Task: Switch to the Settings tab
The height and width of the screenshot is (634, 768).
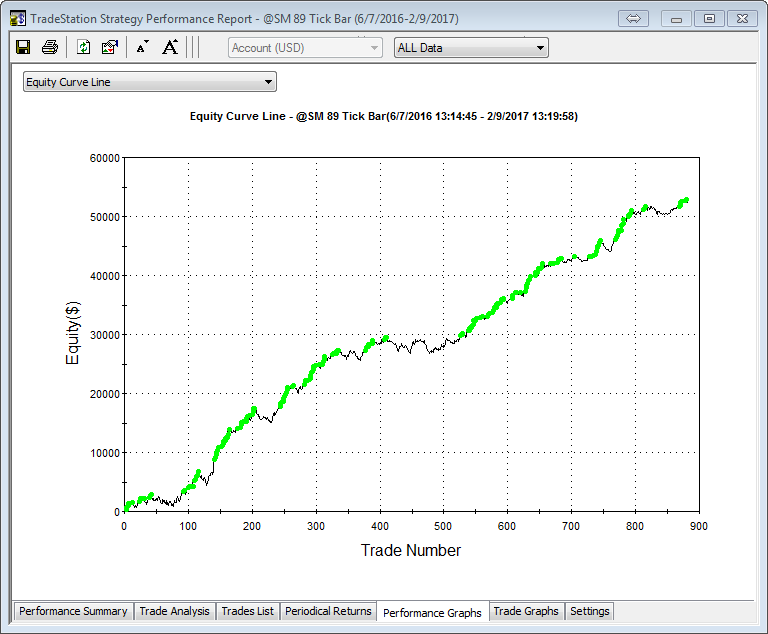Action: point(589,611)
